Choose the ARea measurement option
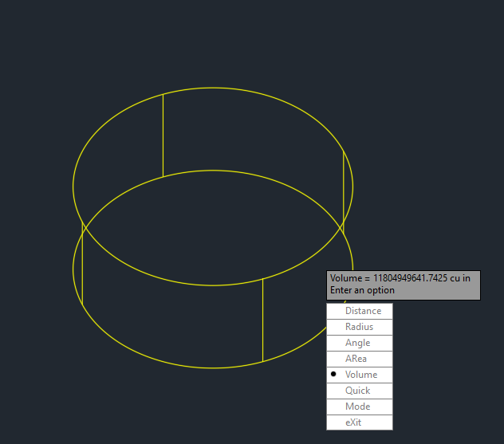 point(360,359)
